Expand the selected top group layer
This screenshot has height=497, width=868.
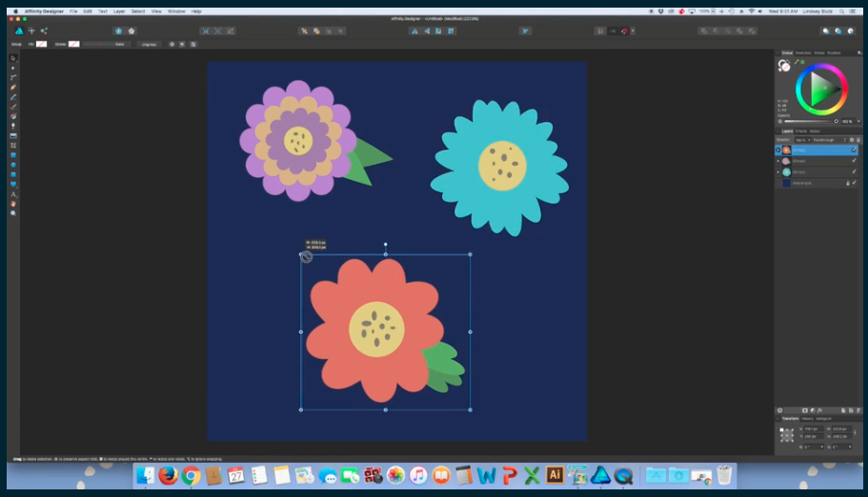pos(778,150)
